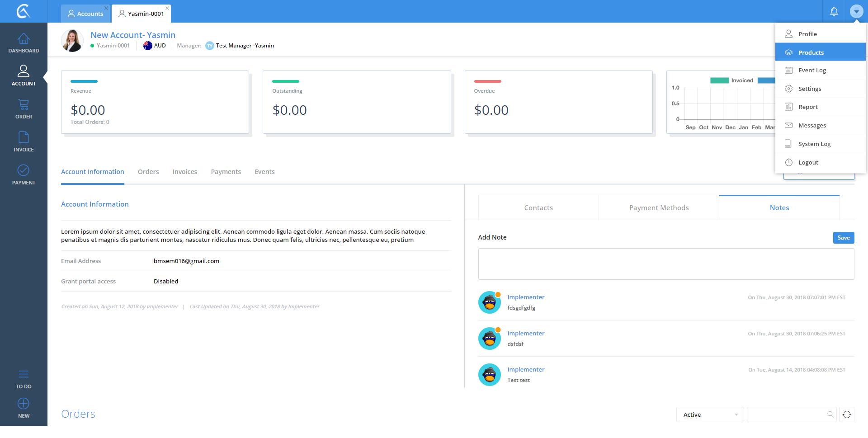Image resolution: width=868 pixels, height=438 pixels.
Task: Open the Dashboard from the sidebar
Action: point(24,43)
